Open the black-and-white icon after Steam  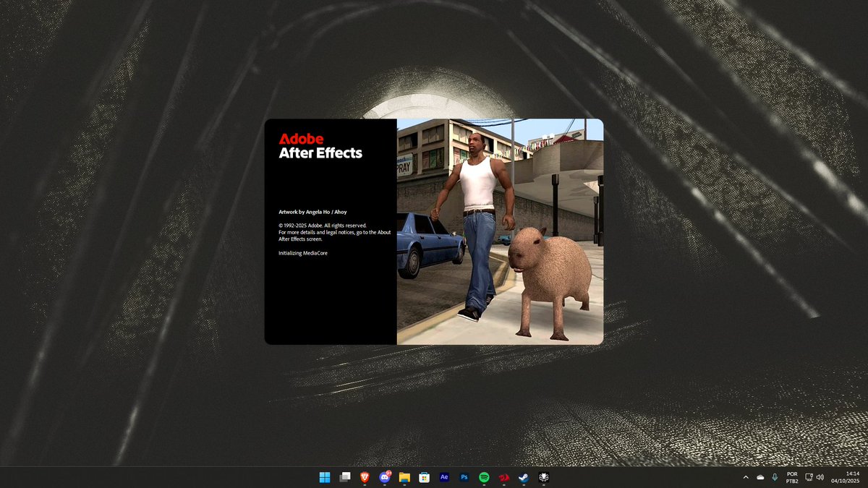[544, 477]
